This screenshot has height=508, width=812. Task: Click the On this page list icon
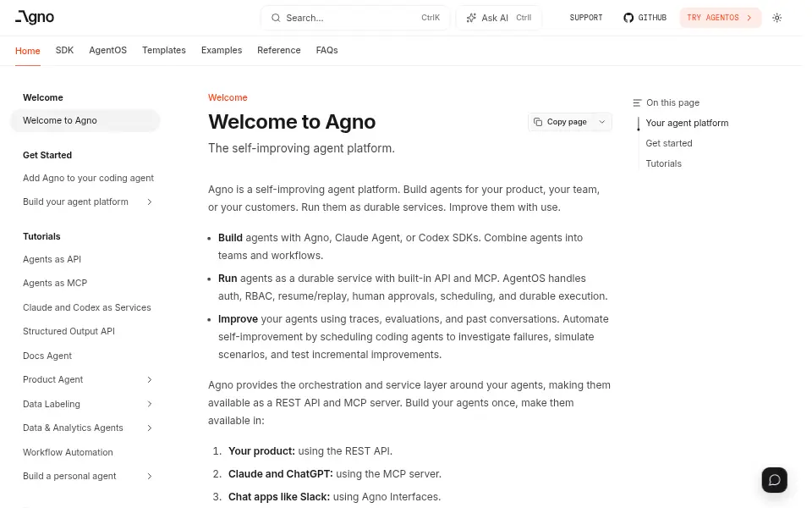pyautogui.click(x=637, y=102)
